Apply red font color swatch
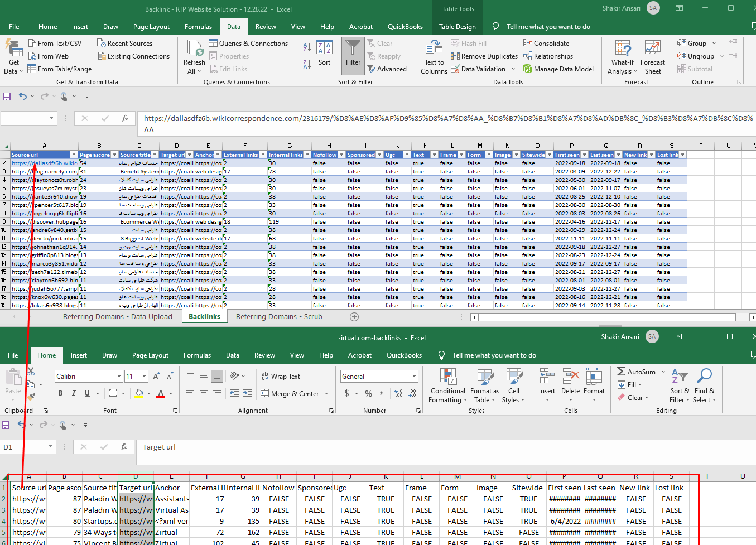The width and height of the screenshot is (756, 545). pos(161,393)
